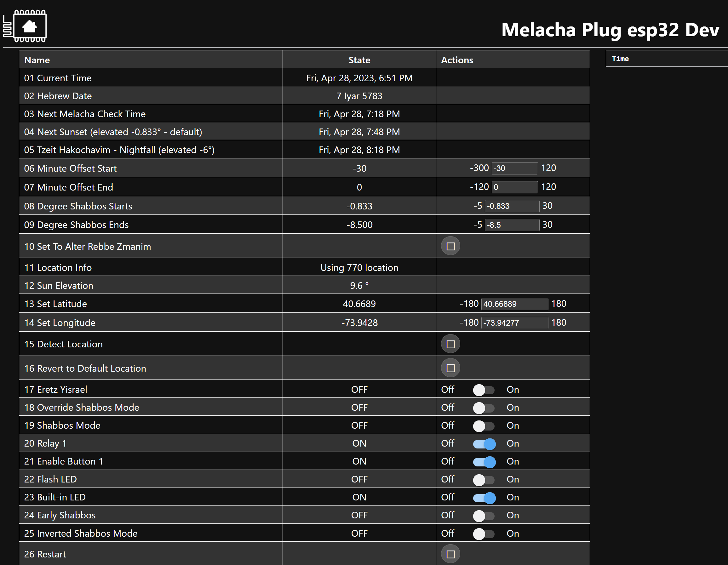Select the 01 Current Time row name

[x=58, y=78]
